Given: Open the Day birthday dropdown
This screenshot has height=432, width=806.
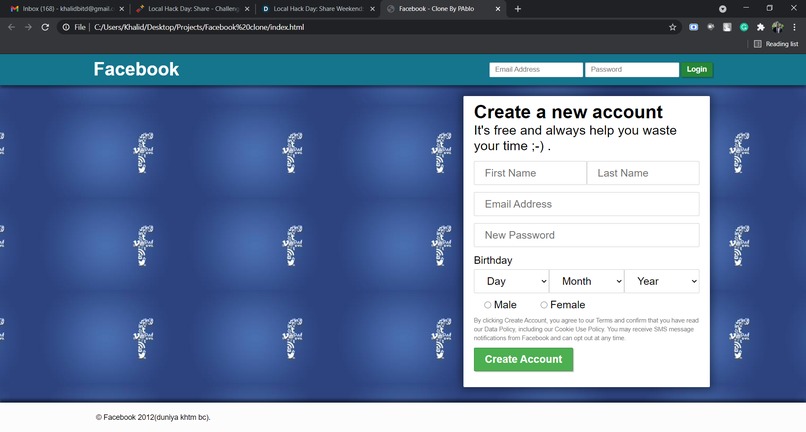Looking at the screenshot, I should pos(511,281).
